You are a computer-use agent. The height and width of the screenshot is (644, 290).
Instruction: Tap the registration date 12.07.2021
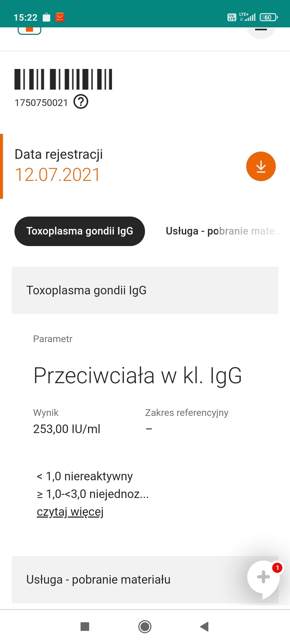coord(58,175)
